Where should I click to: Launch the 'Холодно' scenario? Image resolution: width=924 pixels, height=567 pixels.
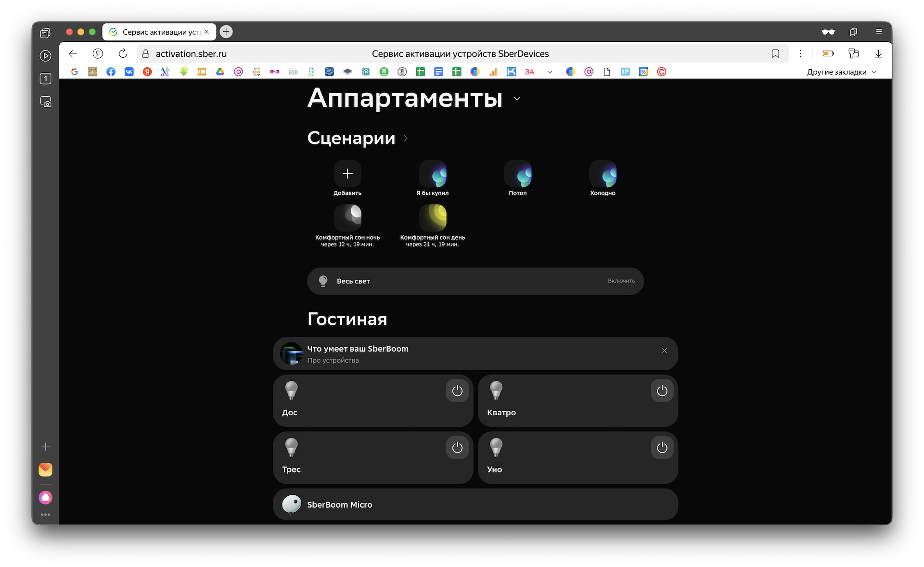tap(603, 174)
